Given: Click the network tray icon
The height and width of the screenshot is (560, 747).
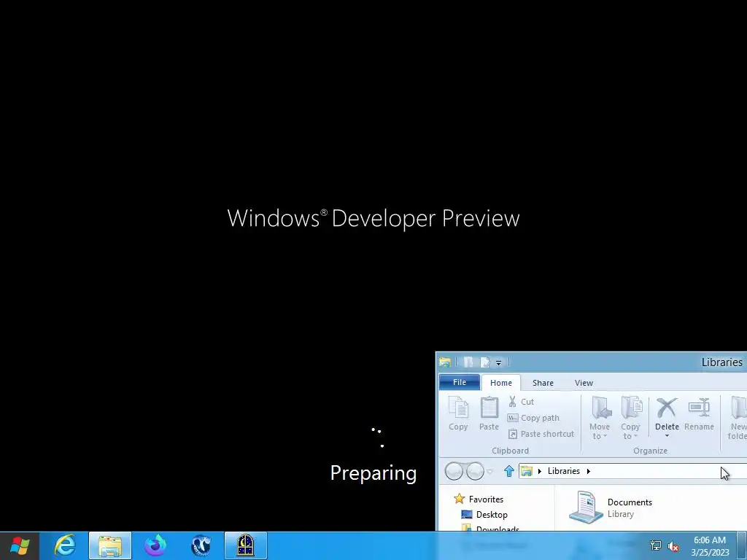Looking at the screenshot, I should tap(656, 545).
